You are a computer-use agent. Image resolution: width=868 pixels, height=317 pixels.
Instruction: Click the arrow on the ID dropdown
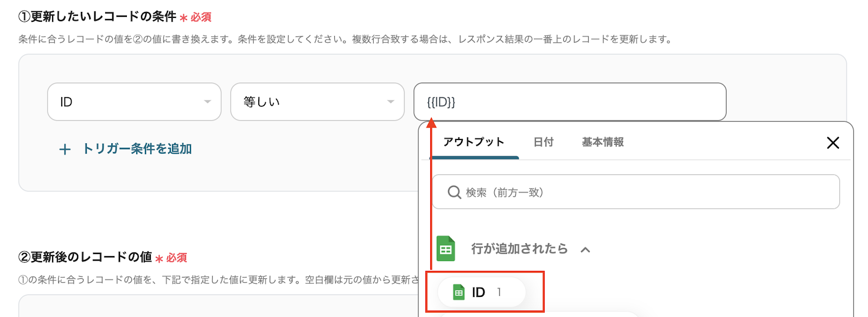(207, 102)
